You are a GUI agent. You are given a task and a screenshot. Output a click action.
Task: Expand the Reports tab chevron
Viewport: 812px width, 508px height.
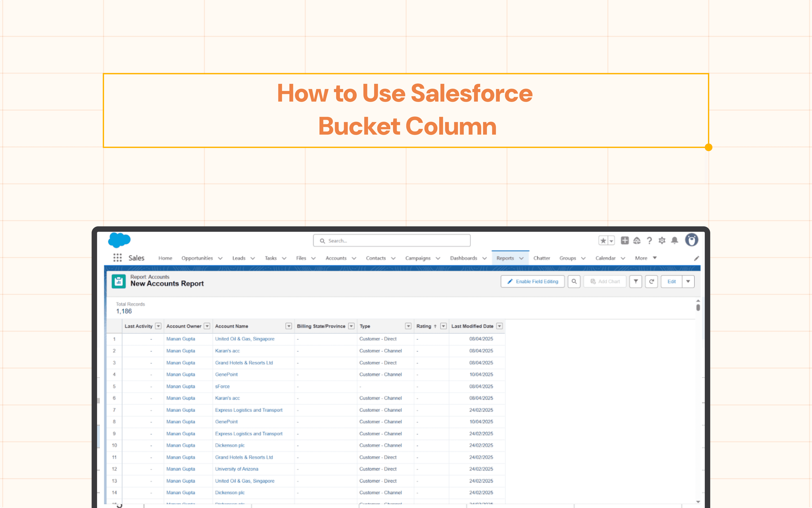click(521, 258)
